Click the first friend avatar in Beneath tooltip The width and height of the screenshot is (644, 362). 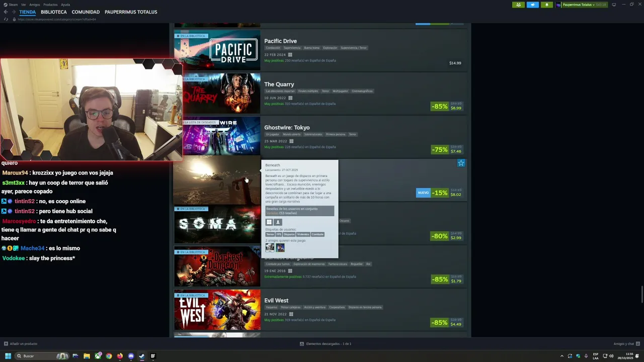coord(270,247)
